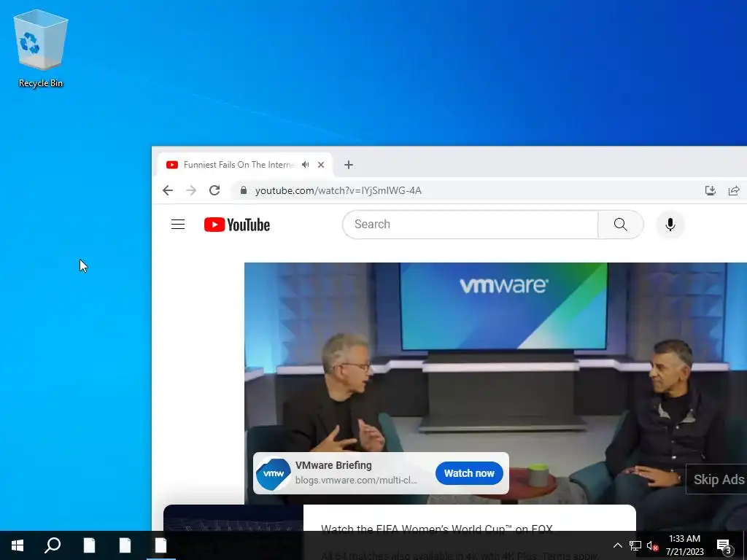
Task: Open the first taskbar file icon
Action: coord(89,545)
